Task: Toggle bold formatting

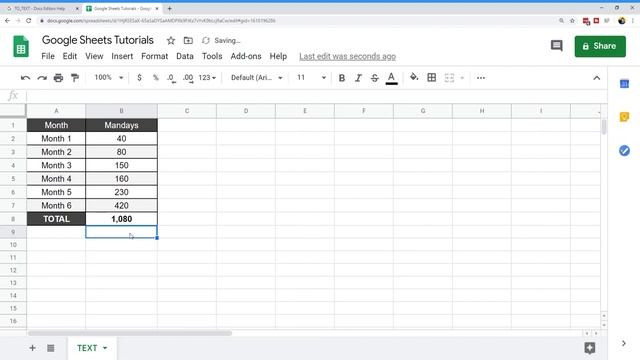Action: [342, 78]
